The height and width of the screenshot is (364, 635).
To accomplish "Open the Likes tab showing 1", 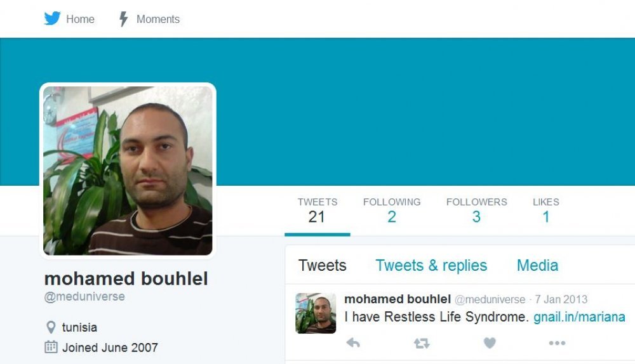I will [x=546, y=211].
